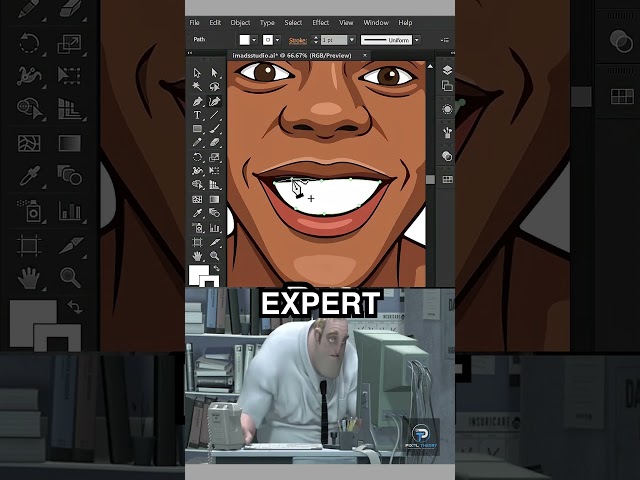Open the Window menu

[x=376, y=22]
